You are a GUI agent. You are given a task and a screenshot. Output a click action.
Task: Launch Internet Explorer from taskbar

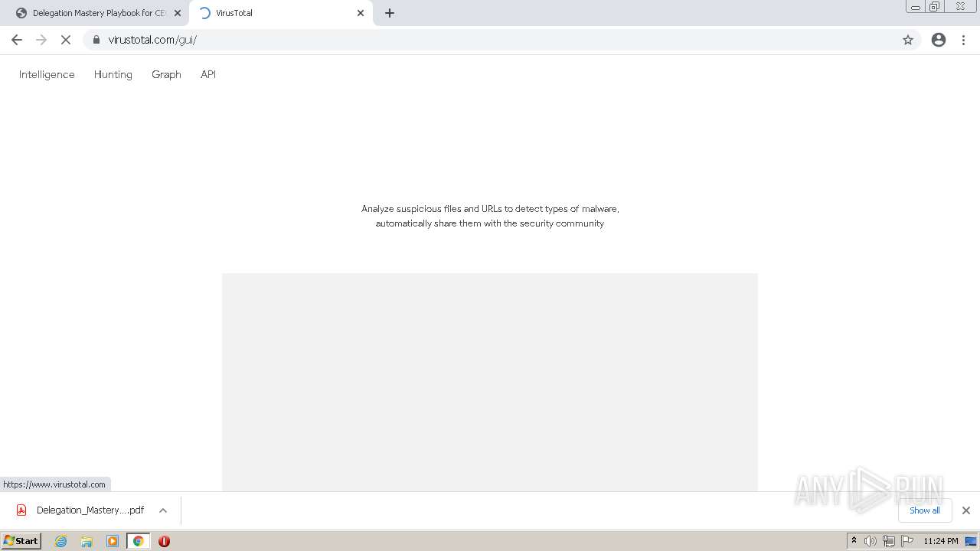click(x=61, y=541)
